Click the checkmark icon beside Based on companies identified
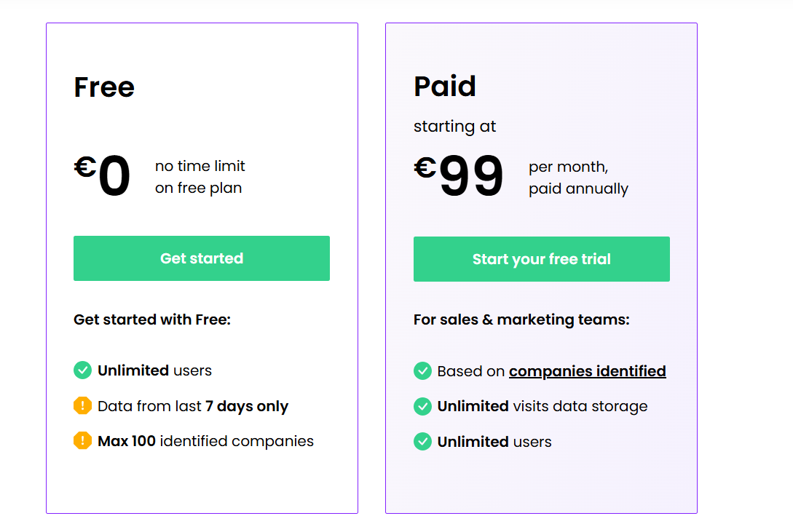This screenshot has height=532, width=793. 422,371
